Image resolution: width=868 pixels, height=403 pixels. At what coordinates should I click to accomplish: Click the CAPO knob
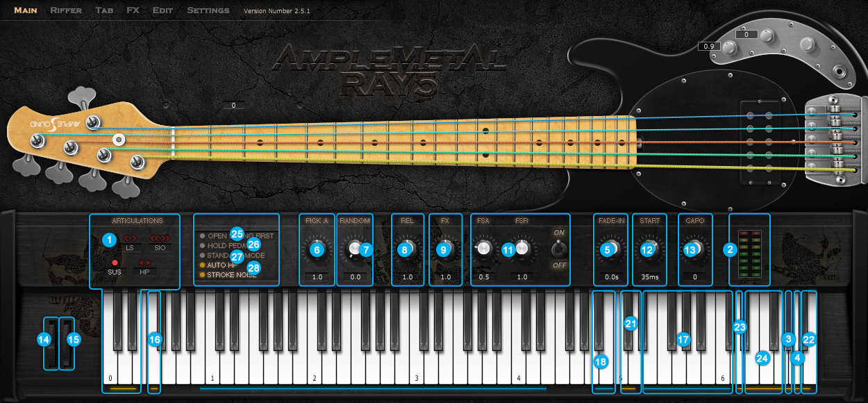[695, 249]
